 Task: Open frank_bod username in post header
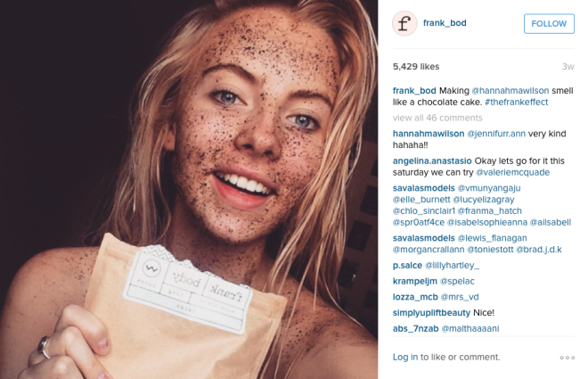(445, 23)
